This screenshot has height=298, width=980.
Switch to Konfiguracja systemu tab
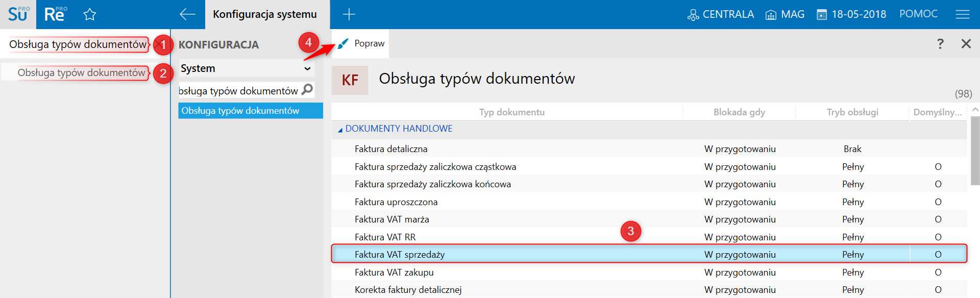[x=265, y=14]
